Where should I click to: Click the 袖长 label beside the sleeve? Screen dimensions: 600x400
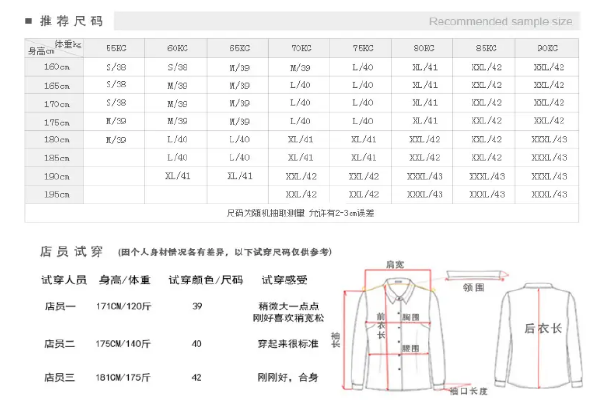point(336,340)
